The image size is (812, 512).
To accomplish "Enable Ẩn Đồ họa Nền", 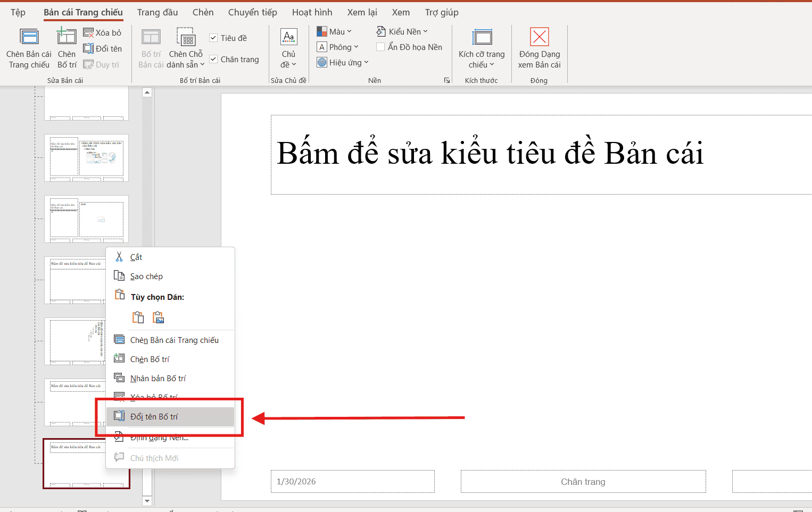I will [380, 47].
